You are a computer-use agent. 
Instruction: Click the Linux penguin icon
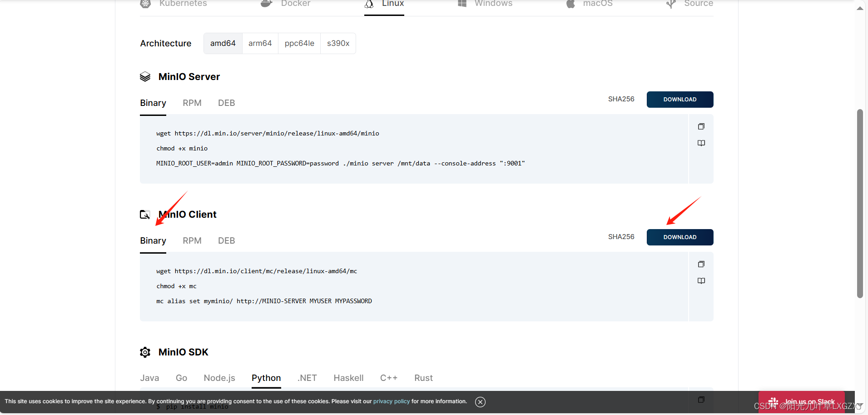pyautogui.click(x=369, y=4)
